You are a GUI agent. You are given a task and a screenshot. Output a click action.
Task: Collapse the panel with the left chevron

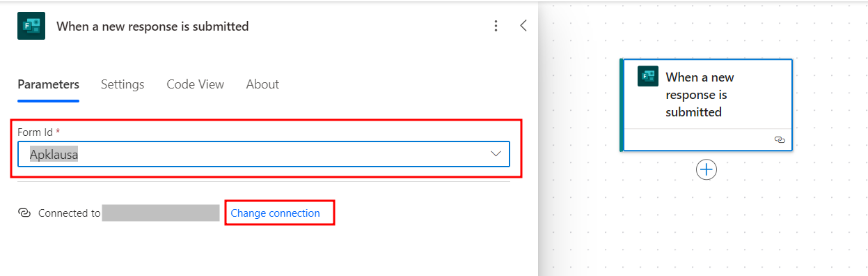(x=523, y=26)
